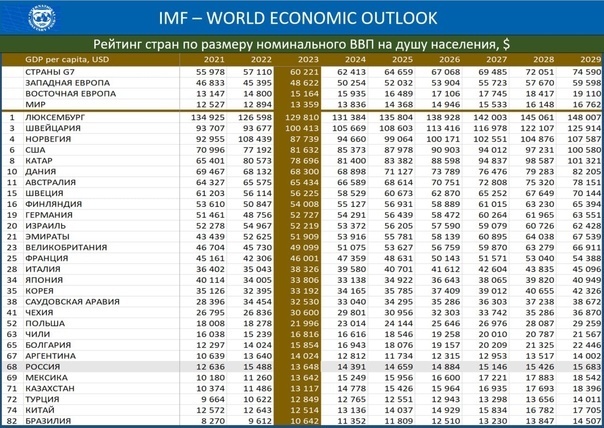Click the 'АВСТРАЛИЯ' country name
The height and width of the screenshot is (428, 604).
coord(50,182)
